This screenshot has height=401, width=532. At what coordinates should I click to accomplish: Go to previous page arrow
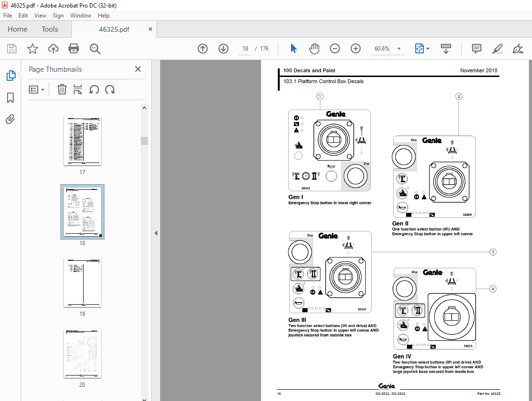(x=203, y=49)
